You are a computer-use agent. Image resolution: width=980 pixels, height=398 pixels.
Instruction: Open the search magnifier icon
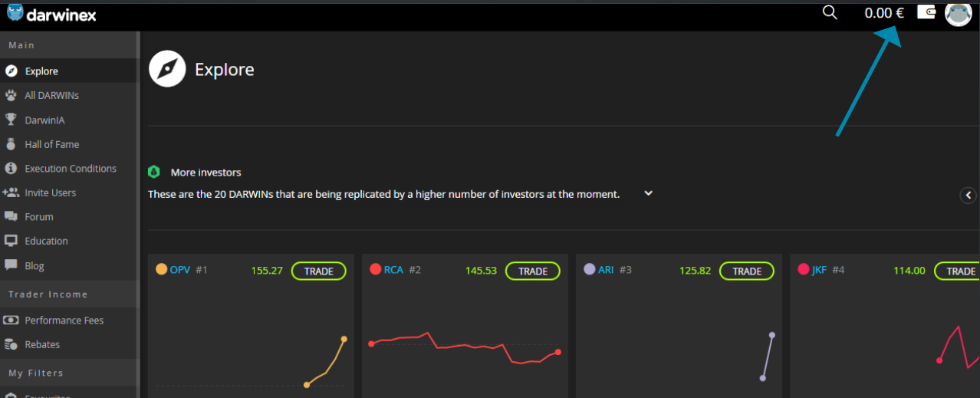pyautogui.click(x=830, y=12)
